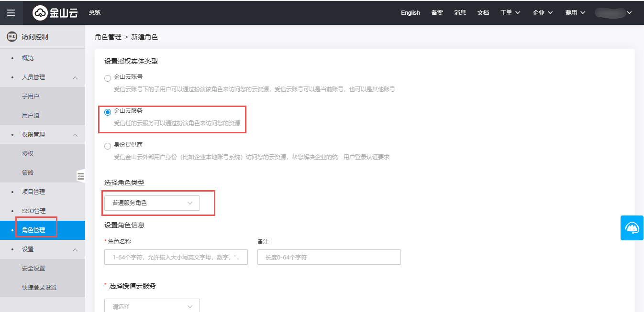
Task: Expand the 工单 dropdown in header
Action: point(510,13)
